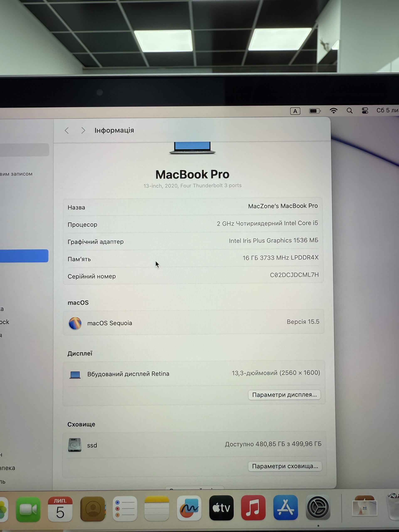Click the 13,3-дюймовий (2560 × 1600) text
This screenshot has width=399, height=532.
click(276, 373)
